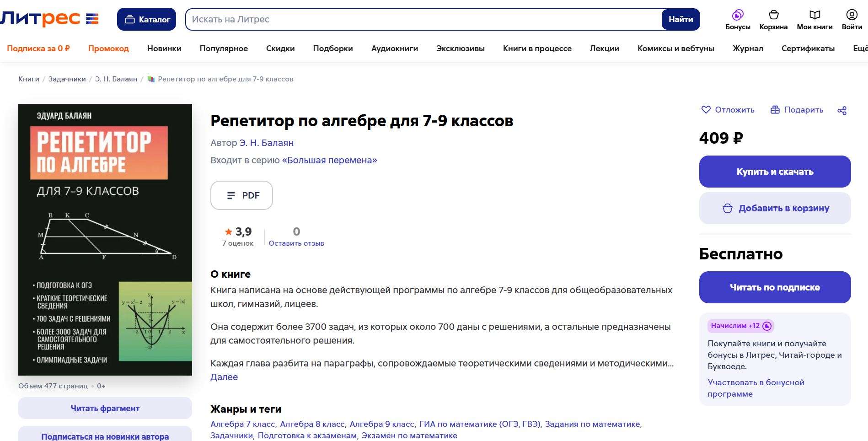Screen dimensions: 868x441
Task: Open Подписка за 0 ₽ menu item
Action: [38, 48]
